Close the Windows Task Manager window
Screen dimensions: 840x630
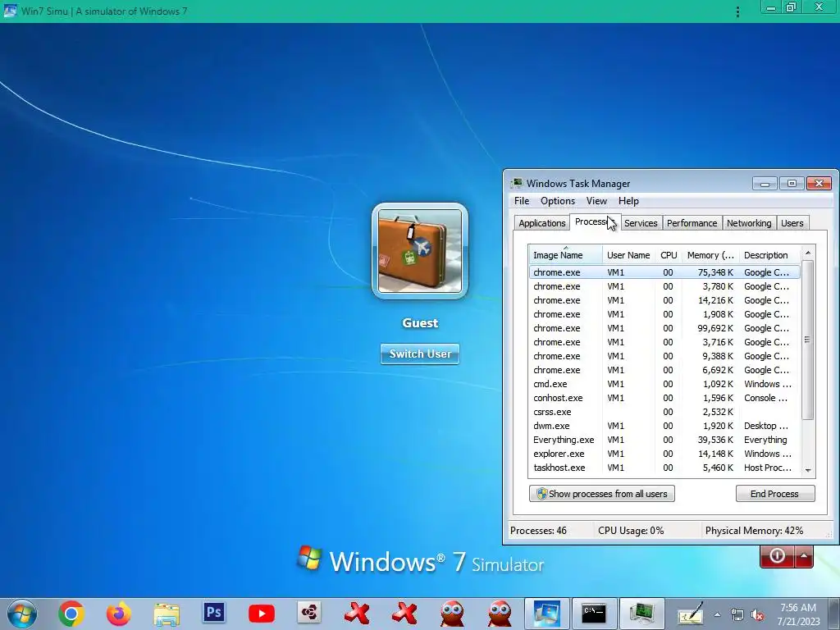[x=819, y=183]
